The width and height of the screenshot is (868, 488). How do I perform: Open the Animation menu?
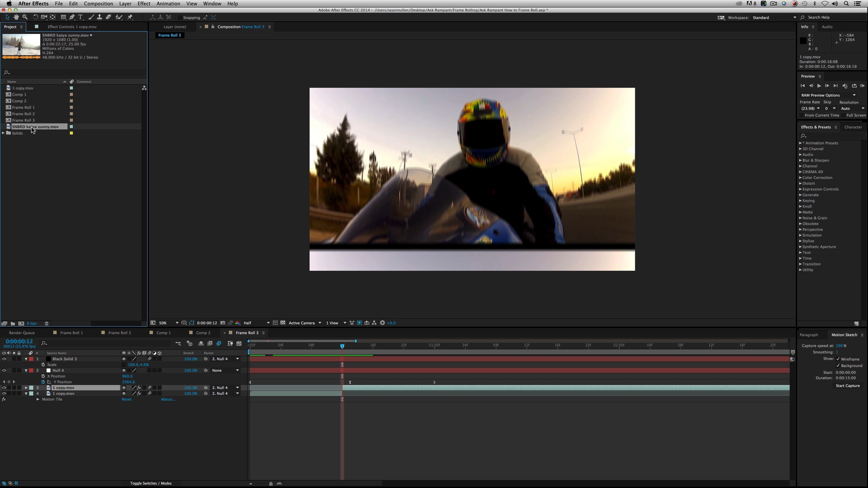click(168, 4)
